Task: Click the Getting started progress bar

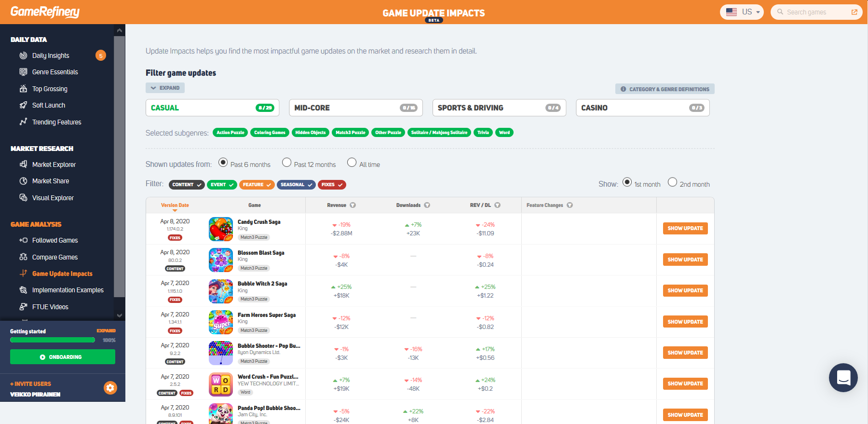Action: click(53, 340)
